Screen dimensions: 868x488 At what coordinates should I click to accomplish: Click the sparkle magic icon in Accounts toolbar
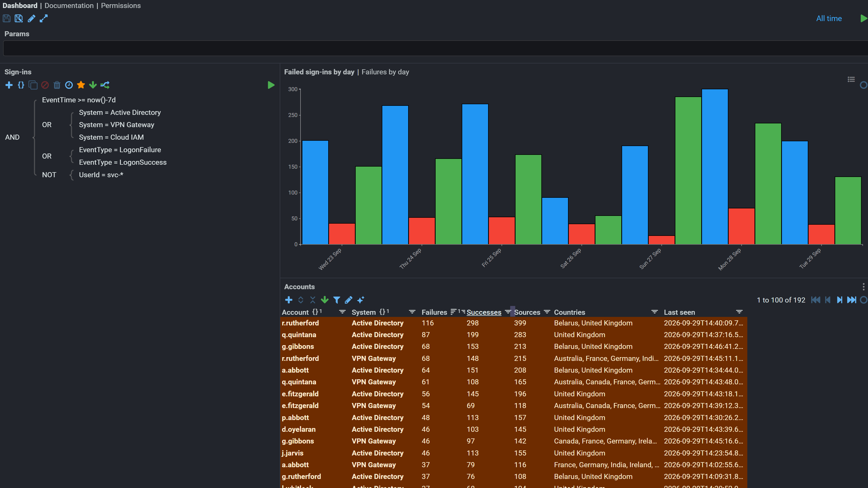point(360,300)
